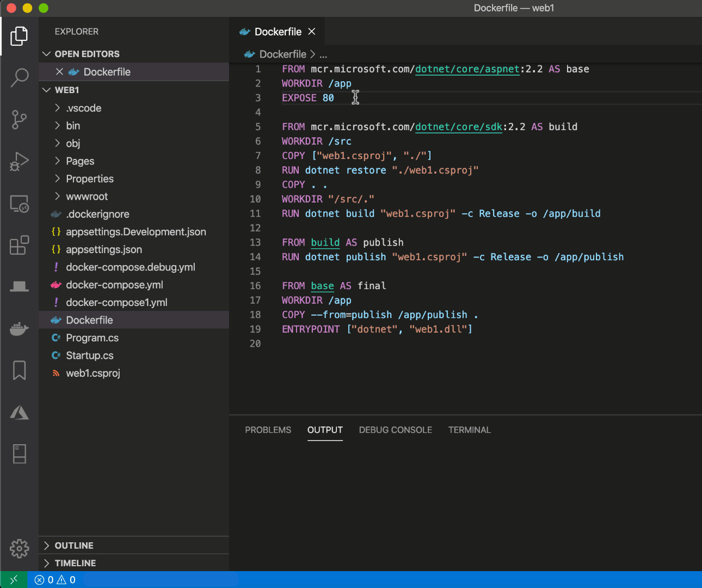Open the Run and Debug icon

click(20, 161)
